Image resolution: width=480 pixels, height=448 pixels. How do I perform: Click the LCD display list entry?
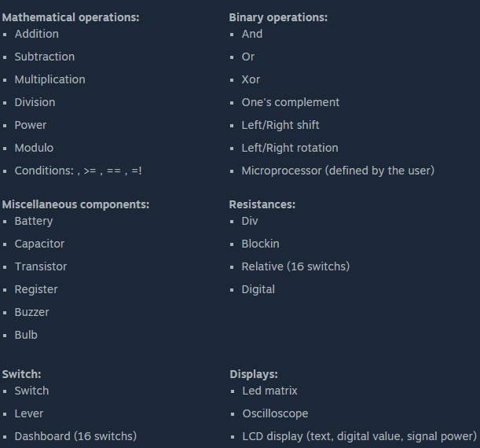[x=359, y=436]
